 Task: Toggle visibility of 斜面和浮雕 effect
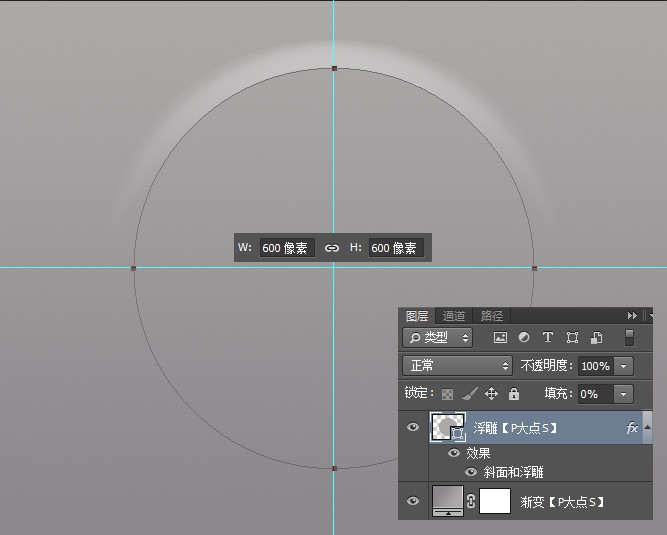tap(470, 472)
